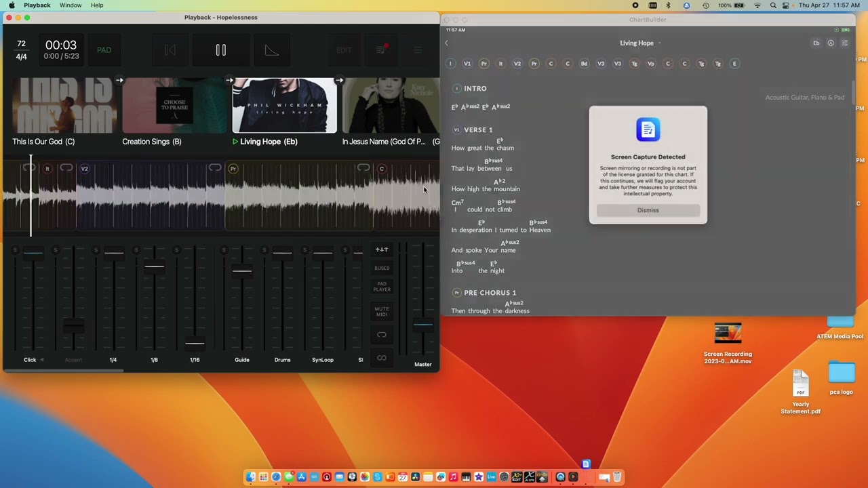The height and width of the screenshot is (488, 868).
Task: Dismiss the Screen Capture Detected dialog
Action: point(648,210)
